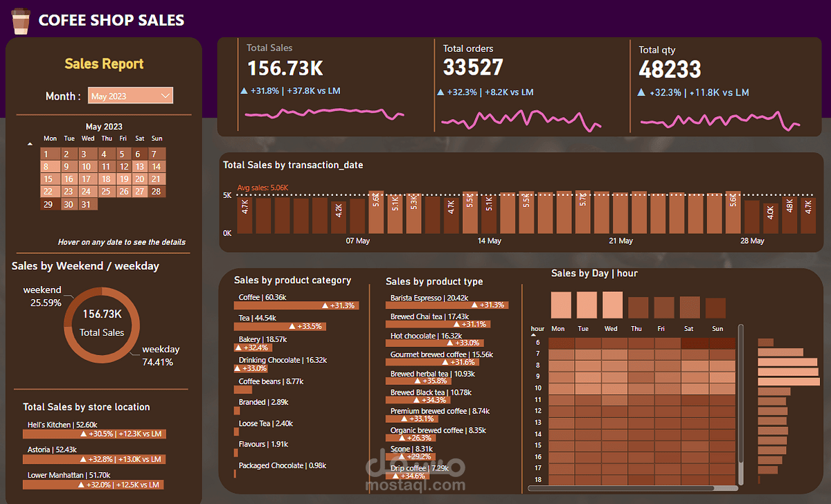831x504 pixels.
Task: Click the triangle icon in Total Sales card
Action: 244,91
